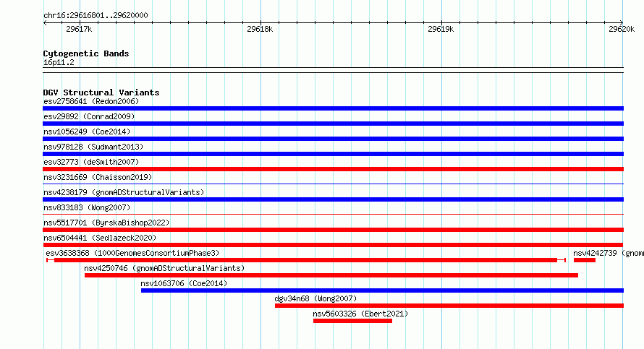This screenshot has height=349, width=644.
Task: Click the chr16:29616801..29620000 coordinate label
Action: (96, 15)
